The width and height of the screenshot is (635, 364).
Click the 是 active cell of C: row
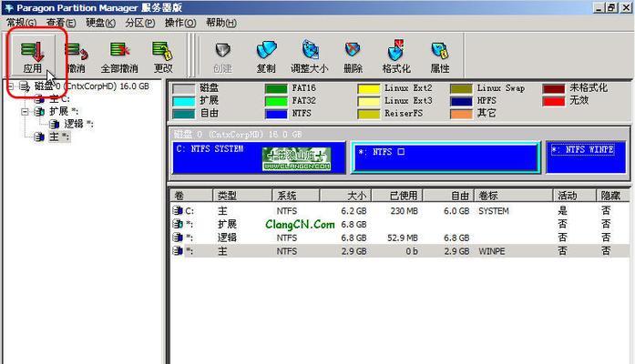coord(562,211)
